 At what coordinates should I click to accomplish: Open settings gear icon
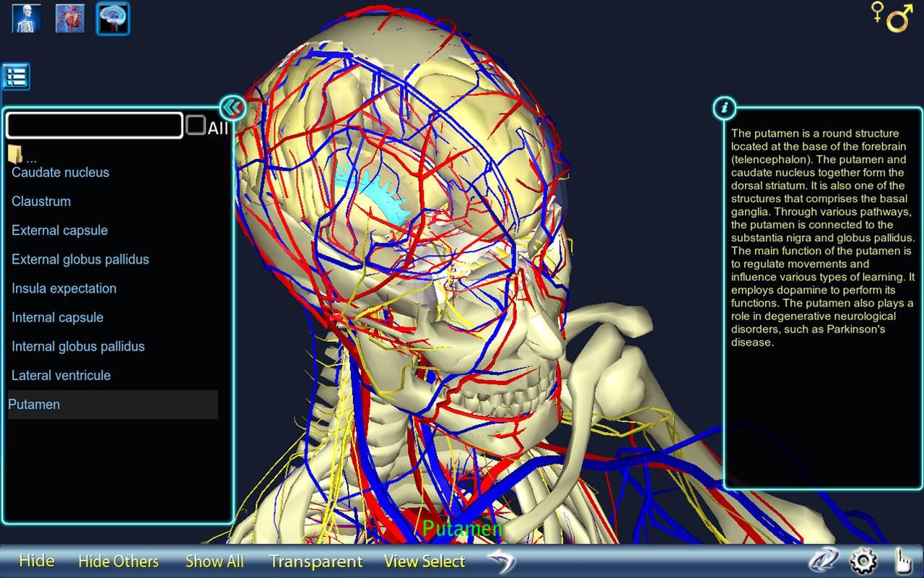click(x=863, y=561)
